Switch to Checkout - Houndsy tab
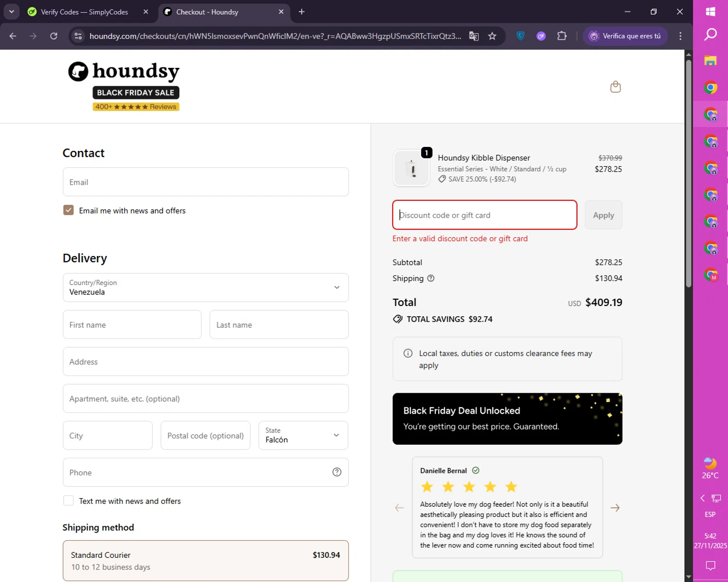The width and height of the screenshot is (728, 582). point(207,12)
